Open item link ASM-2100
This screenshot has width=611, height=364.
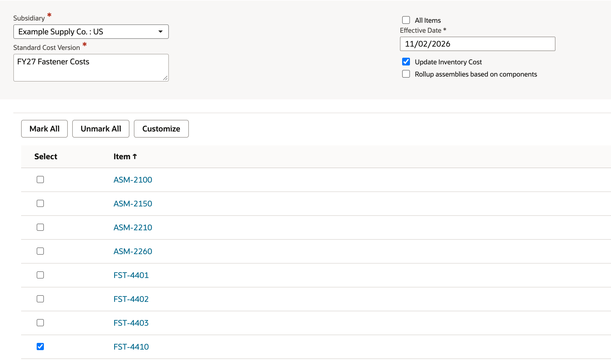click(133, 180)
